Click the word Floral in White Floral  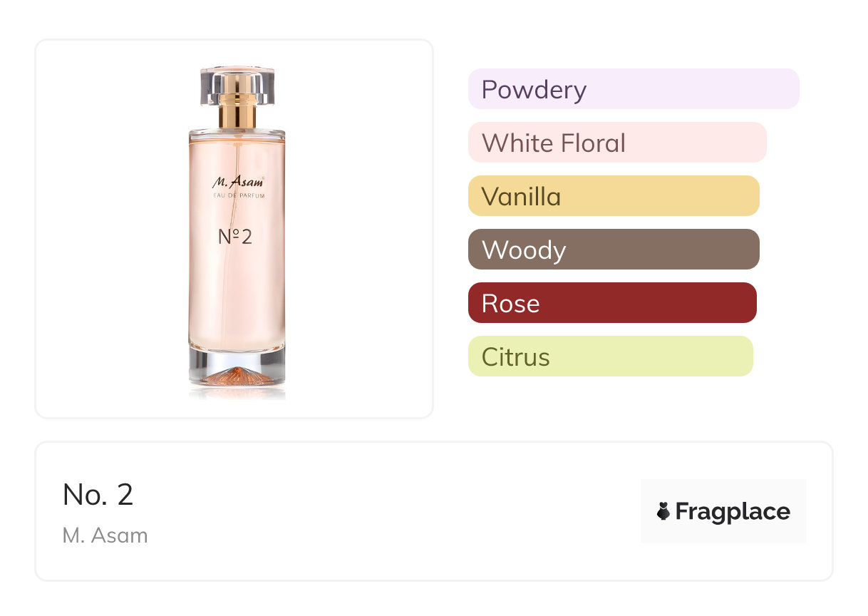coord(593,143)
